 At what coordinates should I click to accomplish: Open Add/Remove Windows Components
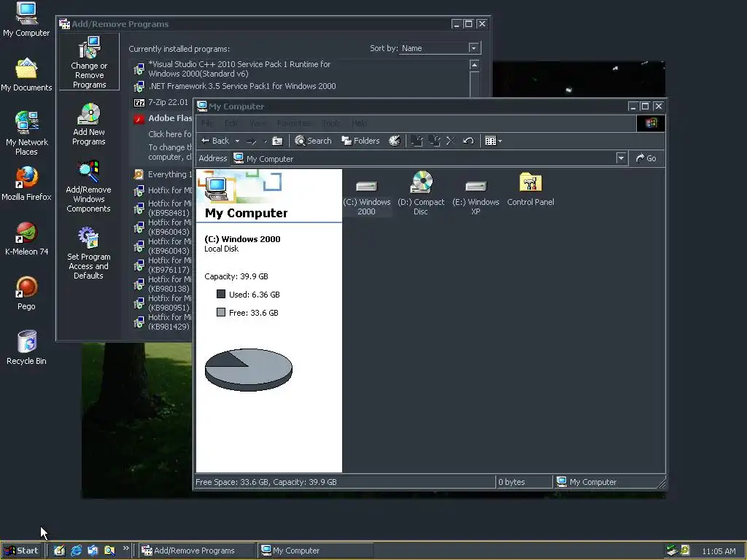pos(88,187)
